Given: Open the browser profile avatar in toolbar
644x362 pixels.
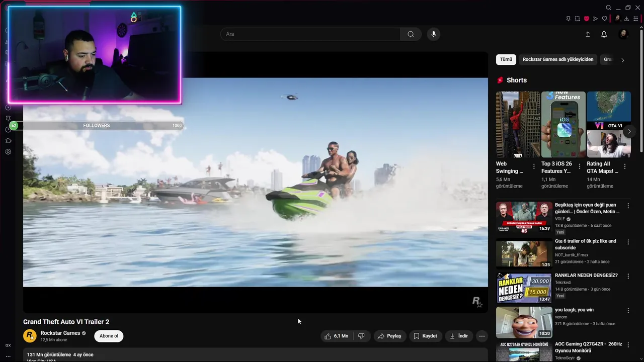Looking at the screenshot, I should pos(617,19).
